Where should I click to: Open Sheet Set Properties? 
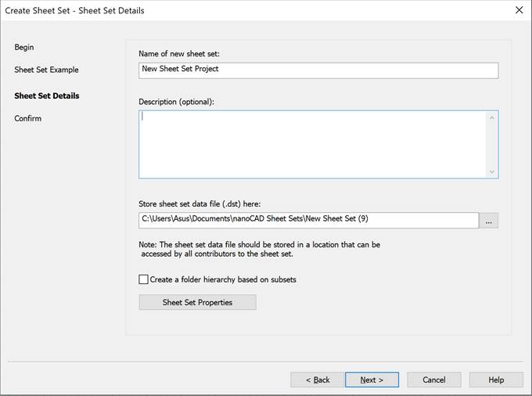point(197,302)
